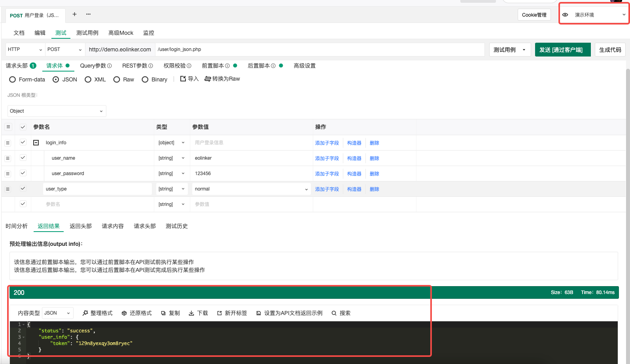Click drag handle of user_password row
The width and height of the screenshot is (630, 364).
click(8, 174)
